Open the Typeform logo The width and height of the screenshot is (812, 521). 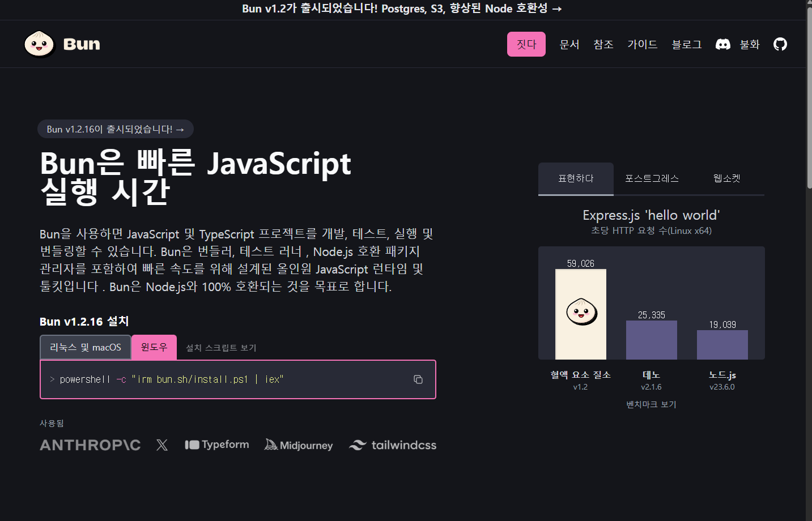217,445
